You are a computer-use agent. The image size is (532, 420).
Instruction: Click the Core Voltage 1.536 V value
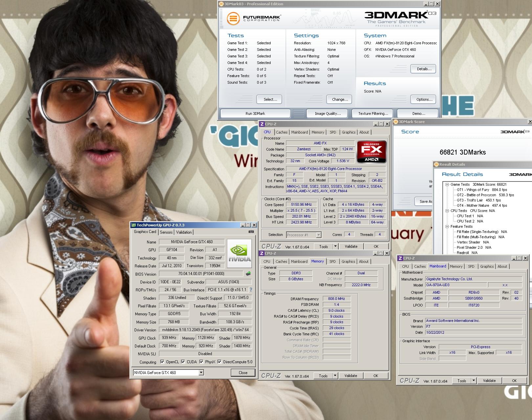coord(343,161)
